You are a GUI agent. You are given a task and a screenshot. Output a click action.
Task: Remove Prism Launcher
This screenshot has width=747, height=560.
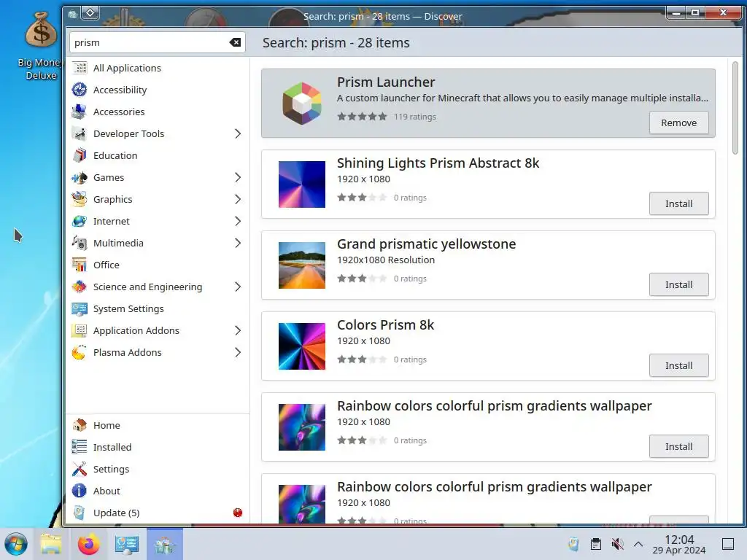pos(678,122)
